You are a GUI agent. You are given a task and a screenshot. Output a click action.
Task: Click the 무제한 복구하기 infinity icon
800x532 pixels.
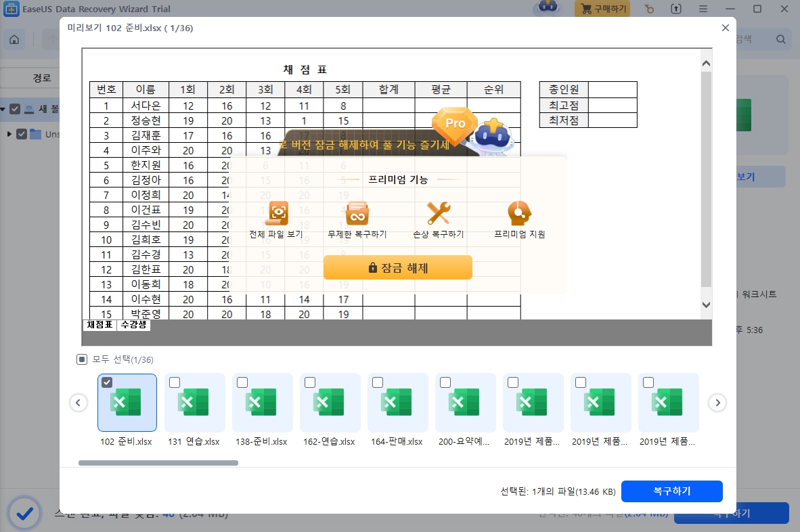(357, 213)
